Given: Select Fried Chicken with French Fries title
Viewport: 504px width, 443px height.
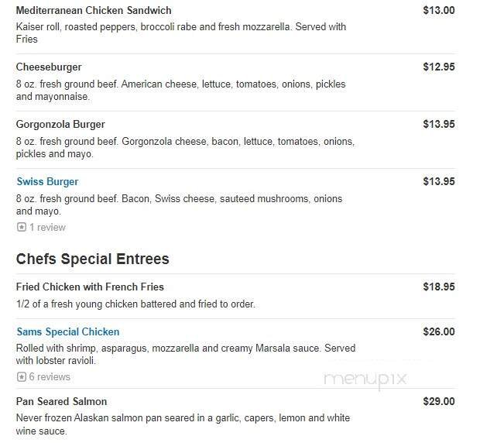Looking at the screenshot, I should (90, 287).
